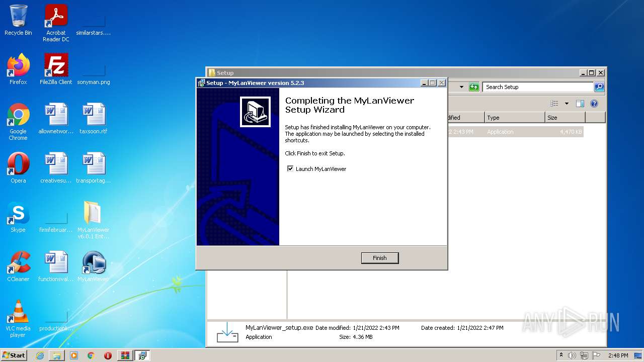Select the Opera desktop shortcut

(18, 168)
